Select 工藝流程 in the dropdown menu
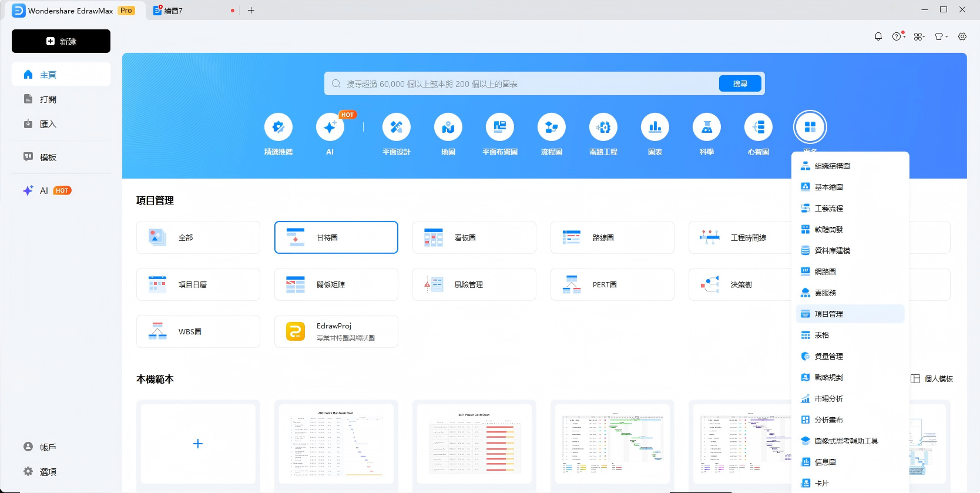Image resolution: width=980 pixels, height=493 pixels. [x=850, y=208]
